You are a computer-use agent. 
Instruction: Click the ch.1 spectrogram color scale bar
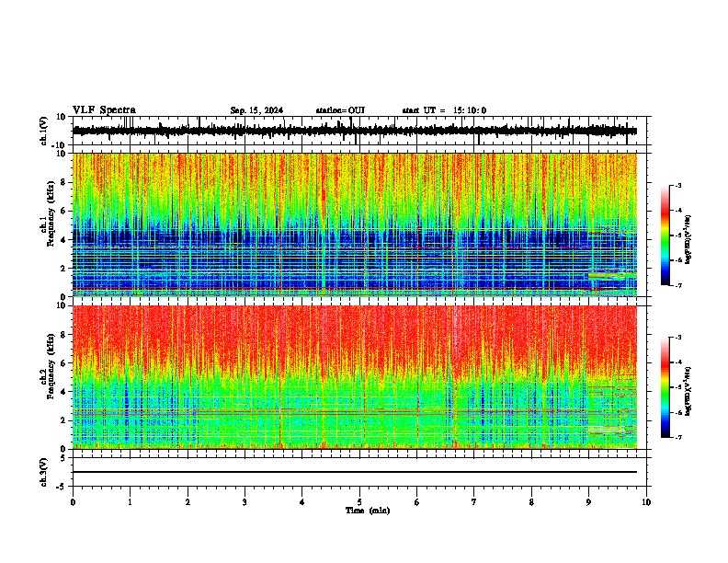pyautogui.click(x=665, y=236)
